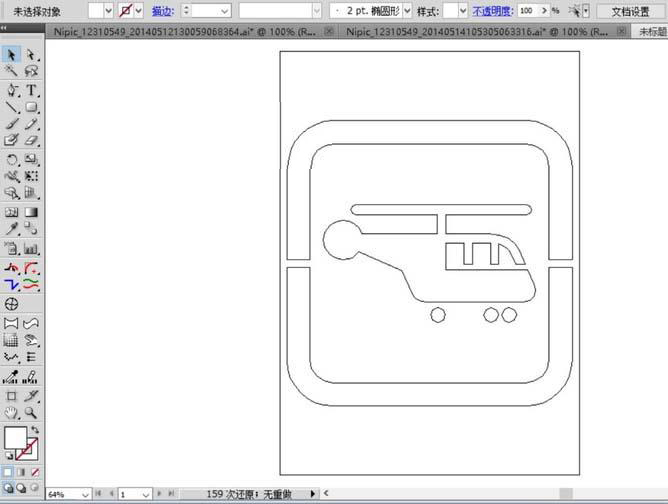
Task: Select the Hand tool
Action: coord(12,412)
